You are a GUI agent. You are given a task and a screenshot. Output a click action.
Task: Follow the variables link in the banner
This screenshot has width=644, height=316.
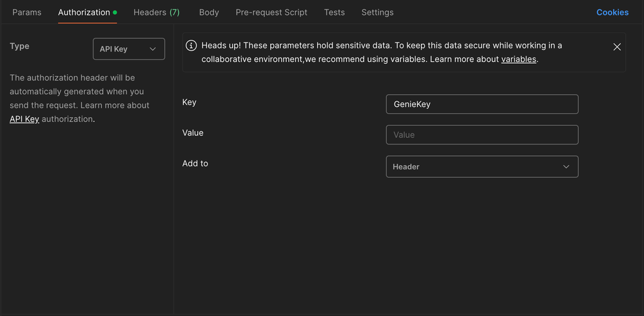[x=518, y=59]
